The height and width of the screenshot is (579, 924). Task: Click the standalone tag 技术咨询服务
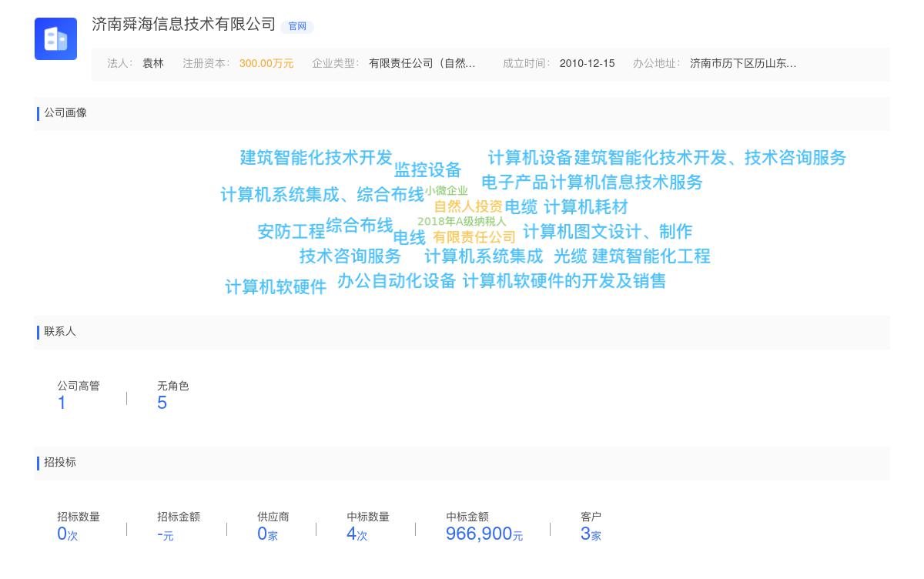point(350,256)
